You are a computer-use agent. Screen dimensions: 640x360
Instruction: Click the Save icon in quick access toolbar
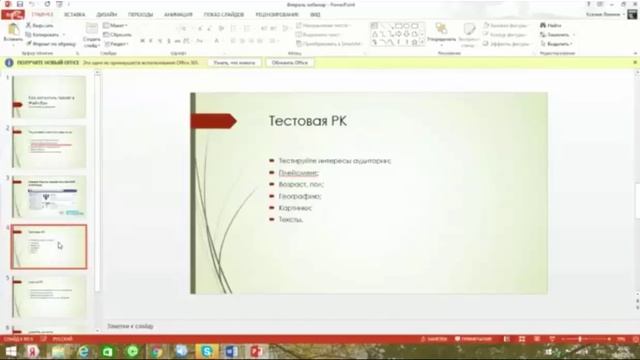pyautogui.click(x=19, y=4)
